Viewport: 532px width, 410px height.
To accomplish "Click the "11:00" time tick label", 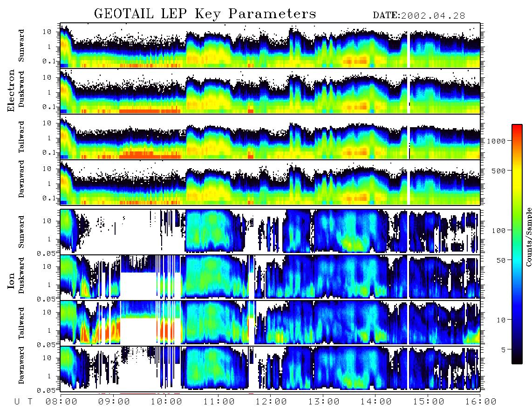I will click(x=219, y=402).
